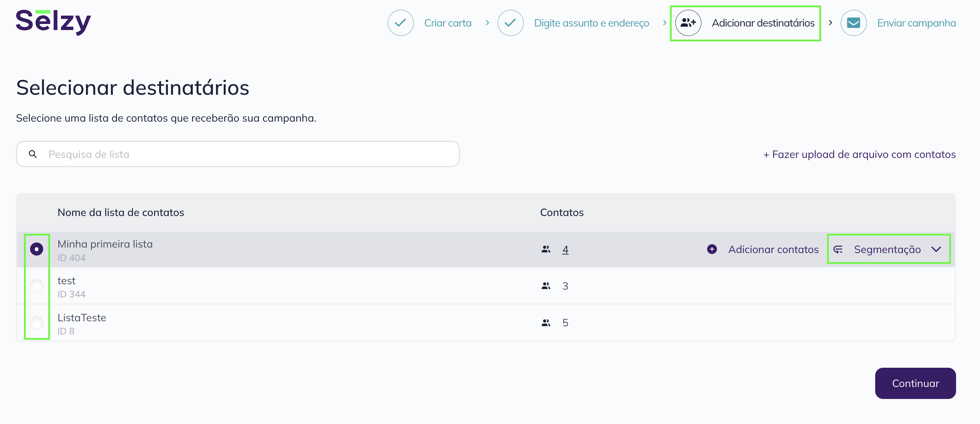Select the Minha primeira lista radio button

coord(37,249)
